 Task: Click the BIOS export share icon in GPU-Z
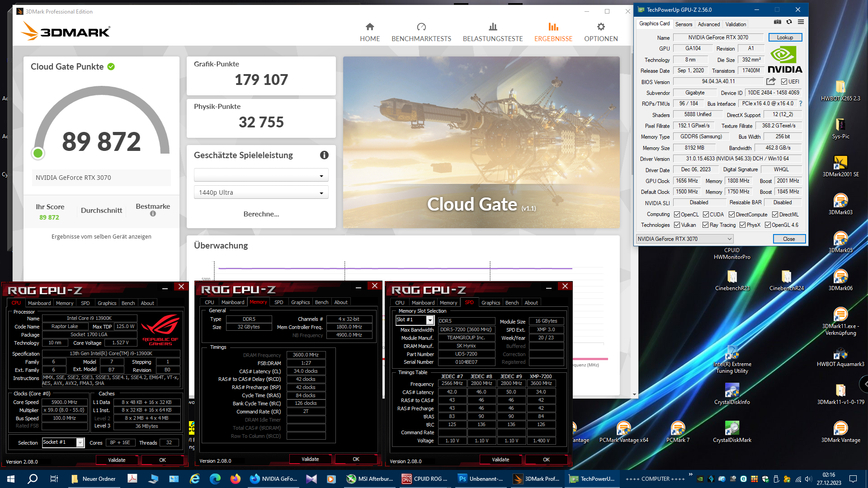pyautogui.click(x=771, y=81)
